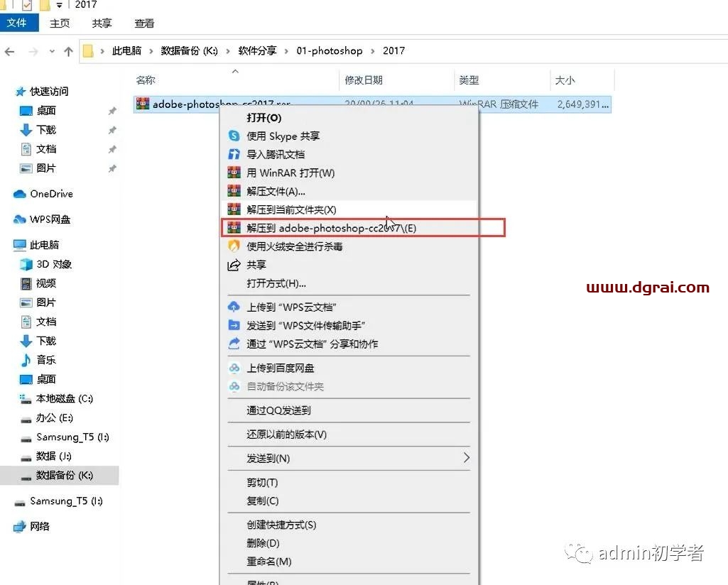
Task: Click WinRAR icon beside 用 WinRAR 打开(W)
Action: click(x=234, y=173)
